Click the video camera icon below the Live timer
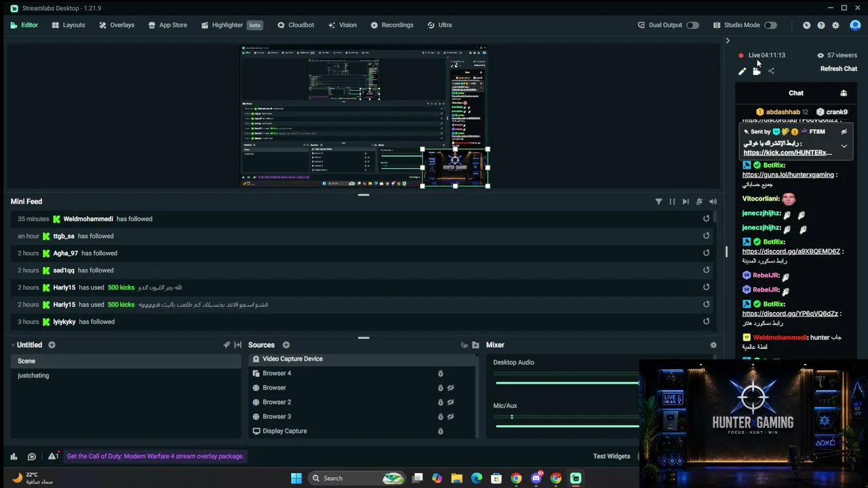The image size is (868, 488). 757,70
